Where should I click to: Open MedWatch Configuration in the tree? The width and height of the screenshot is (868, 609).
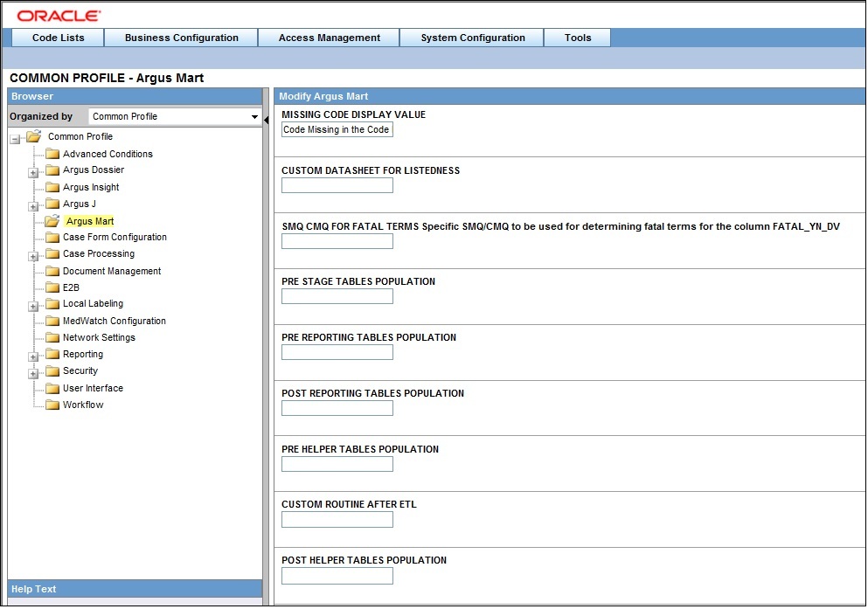coord(114,321)
